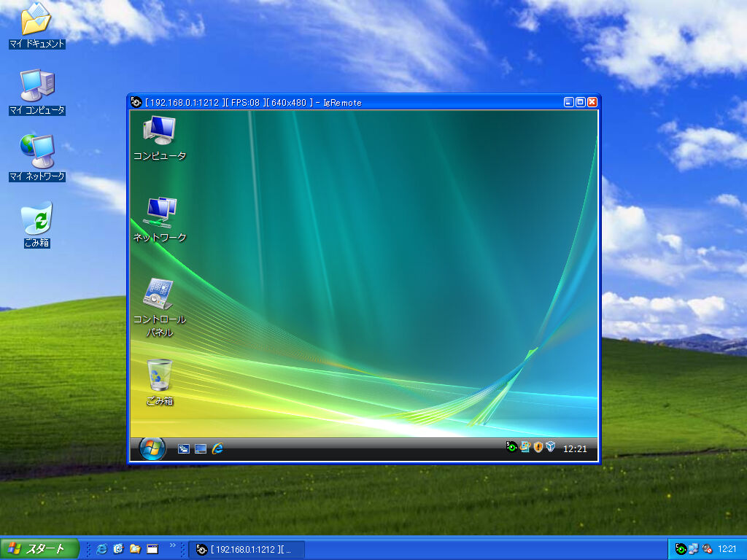Launch Internet Explorer from XP quick launch

click(101, 549)
